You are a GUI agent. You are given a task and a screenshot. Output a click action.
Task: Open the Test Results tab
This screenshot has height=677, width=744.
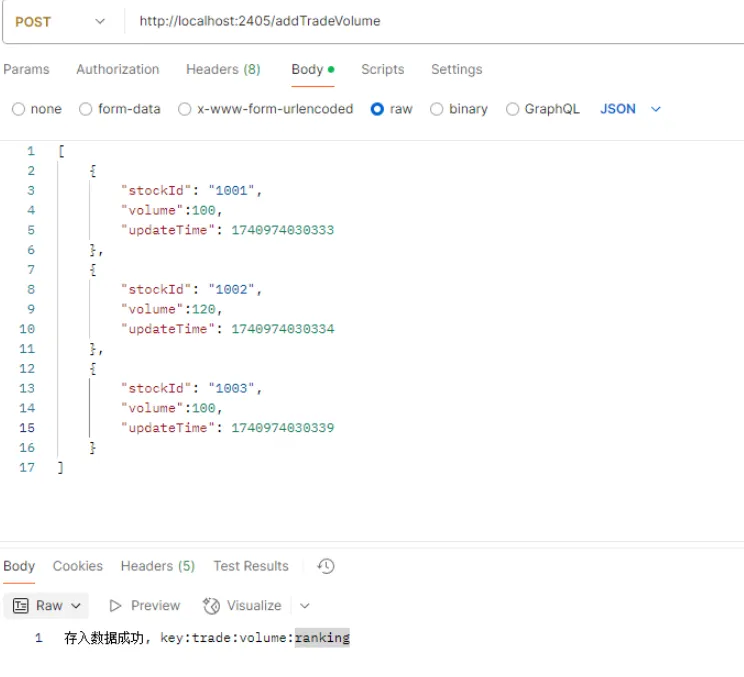[250, 566]
